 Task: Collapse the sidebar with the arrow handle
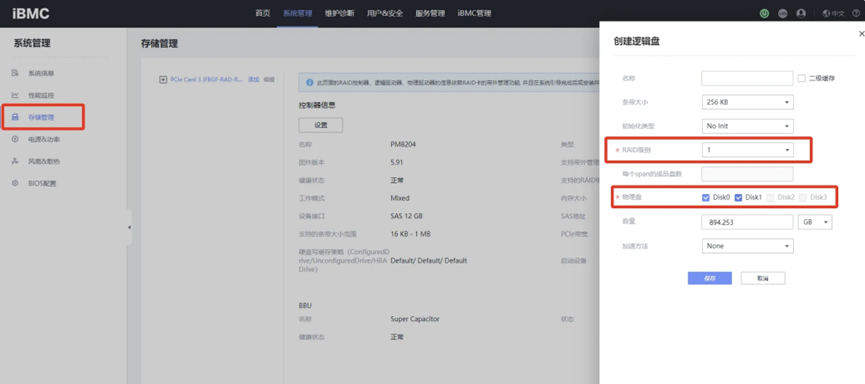click(x=129, y=227)
